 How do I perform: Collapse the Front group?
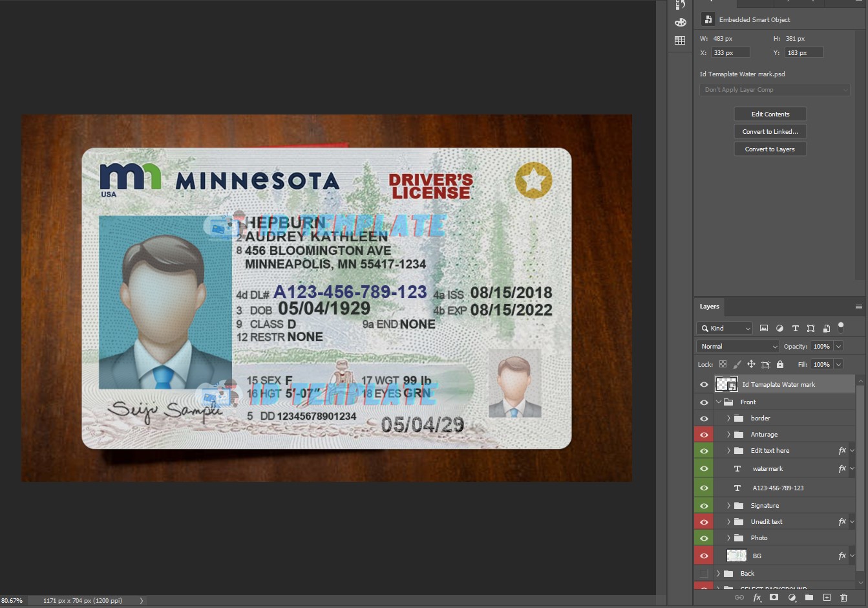pyautogui.click(x=719, y=402)
